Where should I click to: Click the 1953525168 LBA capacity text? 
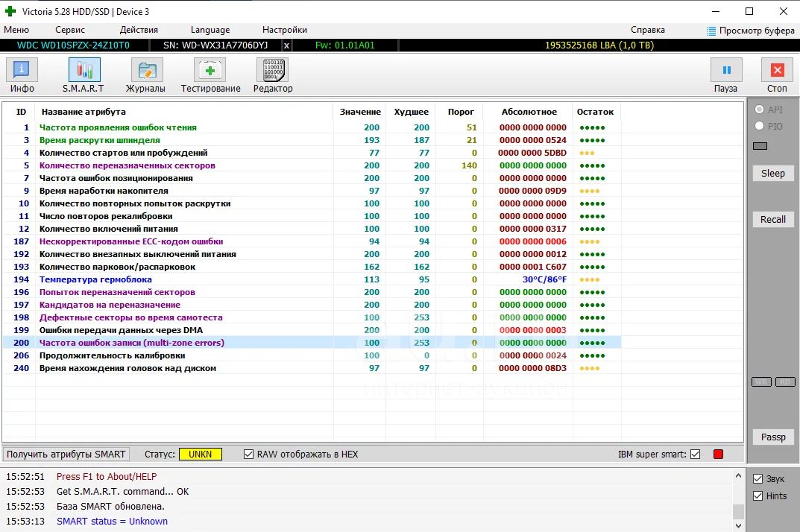599,45
